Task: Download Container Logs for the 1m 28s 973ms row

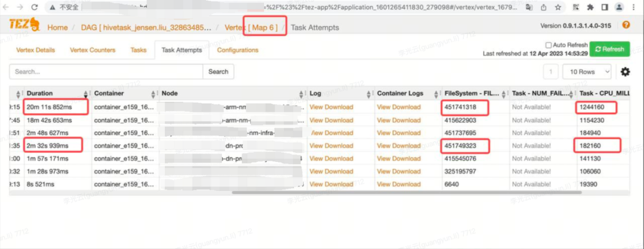Action: click(407, 171)
